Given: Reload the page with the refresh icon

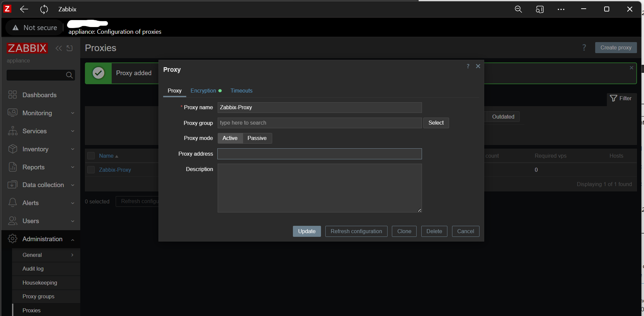Looking at the screenshot, I should tap(44, 9).
